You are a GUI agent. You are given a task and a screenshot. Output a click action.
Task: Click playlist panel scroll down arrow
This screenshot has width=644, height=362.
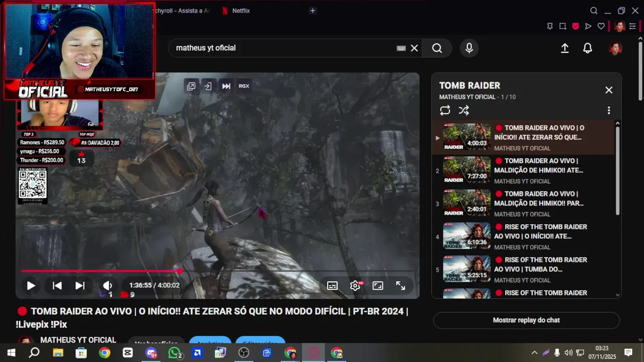point(617,295)
